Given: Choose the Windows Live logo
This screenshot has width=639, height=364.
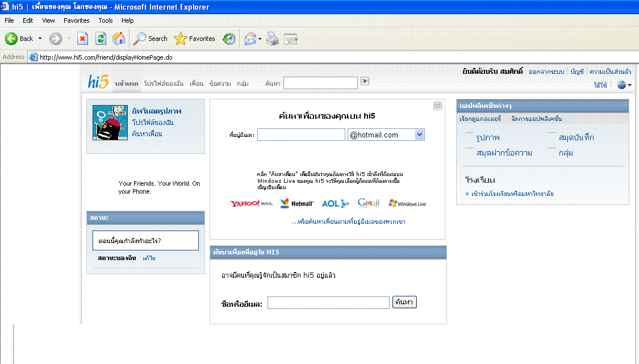Looking at the screenshot, I should pos(407,203).
